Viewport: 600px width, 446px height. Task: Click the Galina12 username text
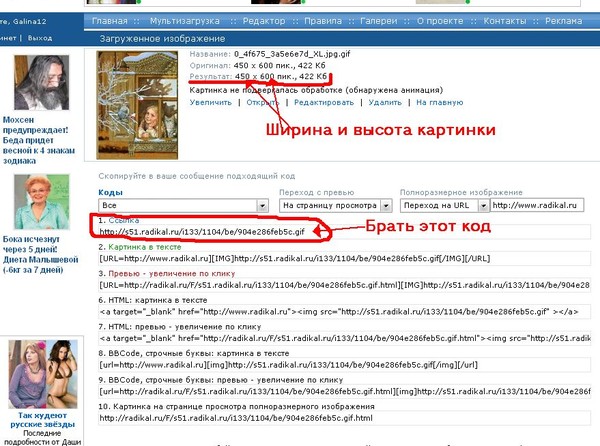pyautogui.click(x=29, y=21)
